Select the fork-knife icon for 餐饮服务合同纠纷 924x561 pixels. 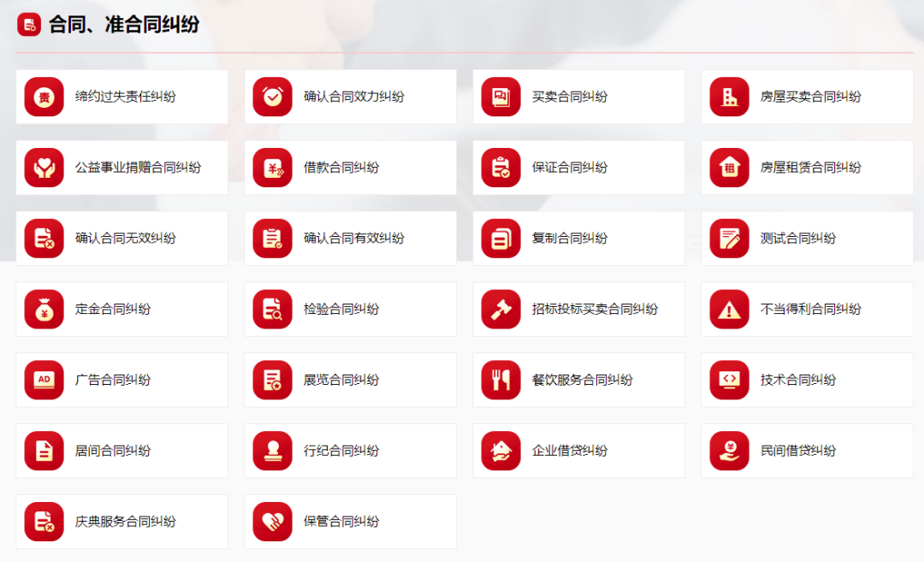(500, 380)
